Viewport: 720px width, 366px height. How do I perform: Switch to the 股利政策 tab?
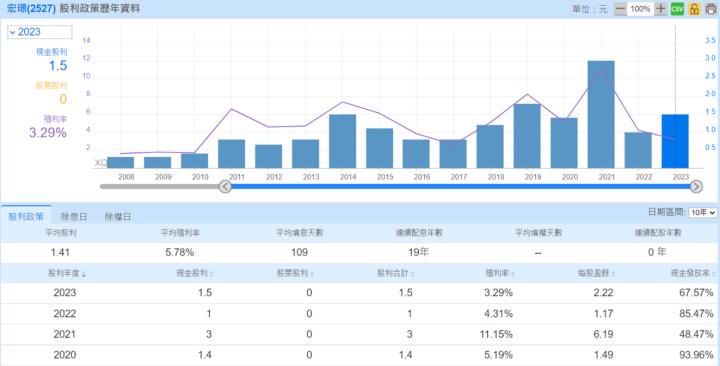tap(26, 217)
